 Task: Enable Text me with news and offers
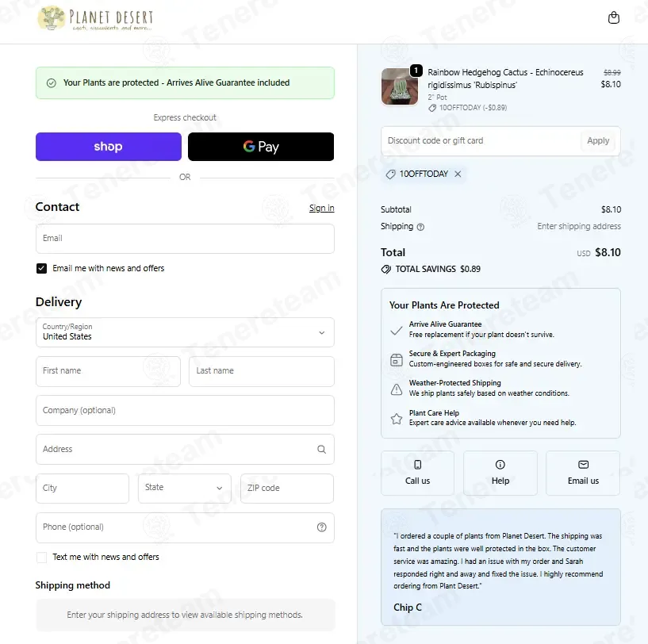42,558
